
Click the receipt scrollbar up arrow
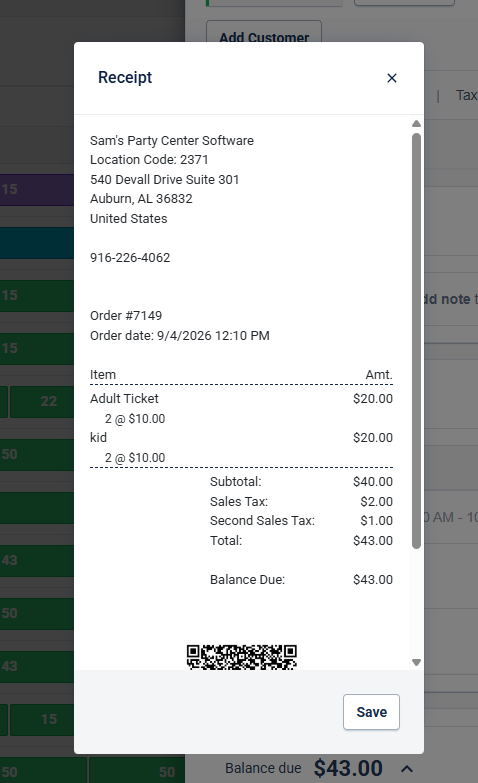416,123
